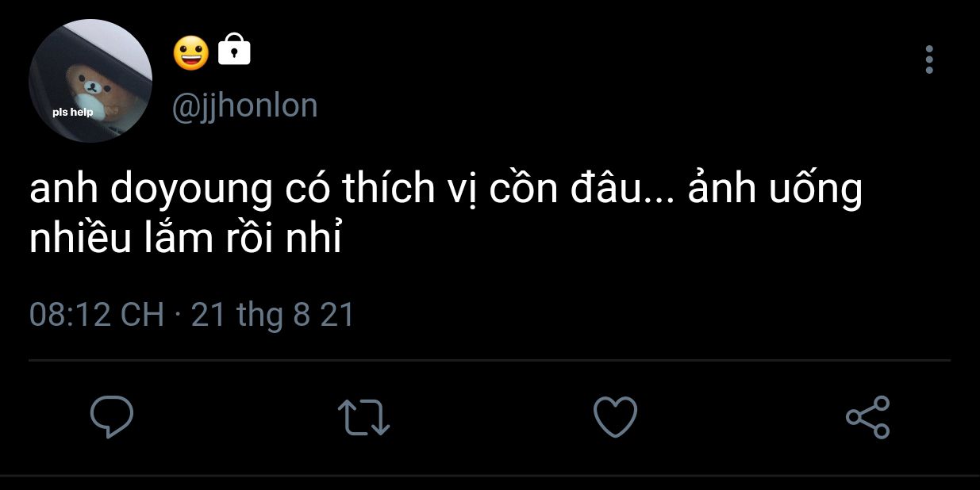This screenshot has width=980, height=490.
Task: Click the word 'thích' in the tweet
Action: coord(389,191)
